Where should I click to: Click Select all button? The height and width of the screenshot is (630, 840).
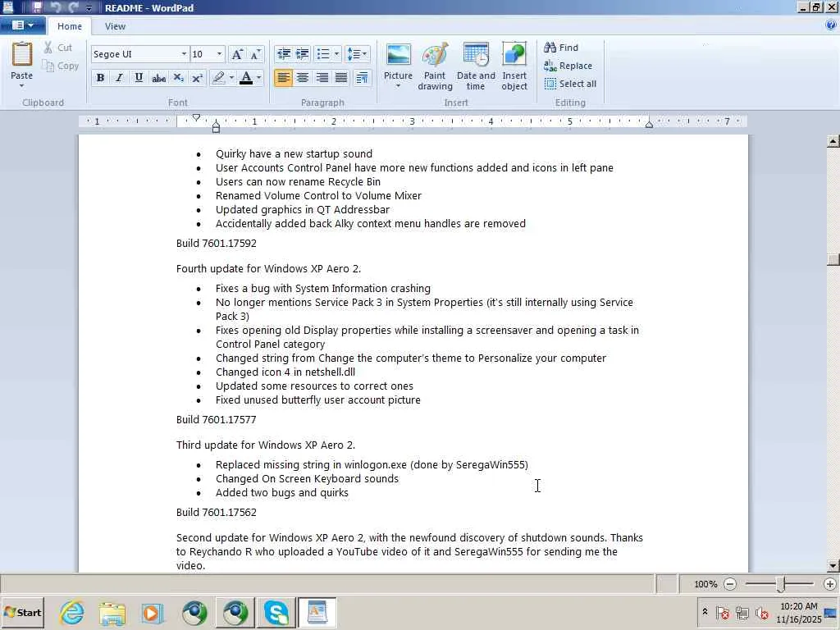[570, 84]
